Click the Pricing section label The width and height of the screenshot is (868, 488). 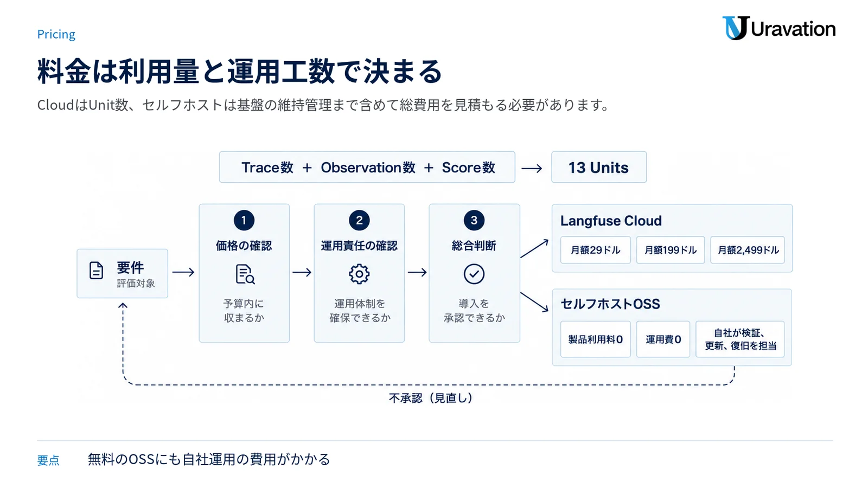56,34
